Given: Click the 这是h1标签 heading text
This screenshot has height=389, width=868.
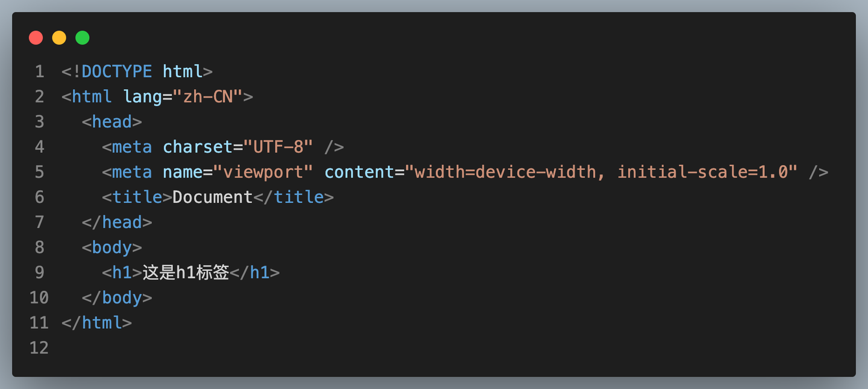Looking at the screenshot, I should [x=186, y=273].
